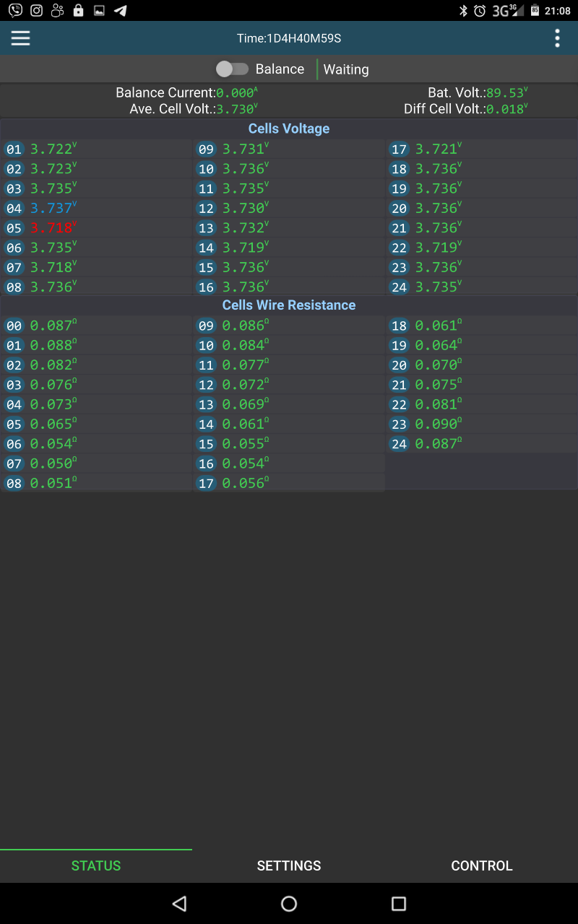
Task: Tap the Cells Wire Resistance header
Action: click(289, 305)
